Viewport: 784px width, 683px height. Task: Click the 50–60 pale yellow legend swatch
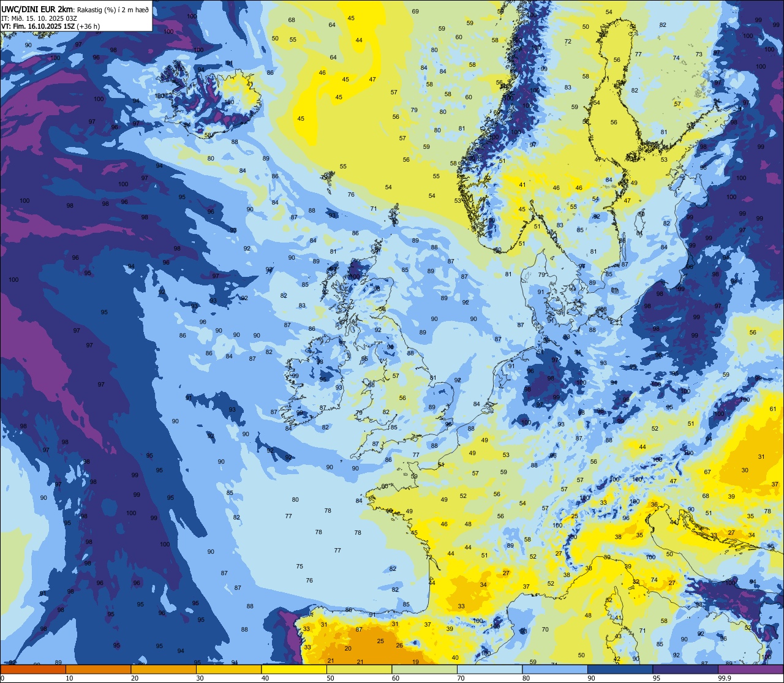click(359, 669)
